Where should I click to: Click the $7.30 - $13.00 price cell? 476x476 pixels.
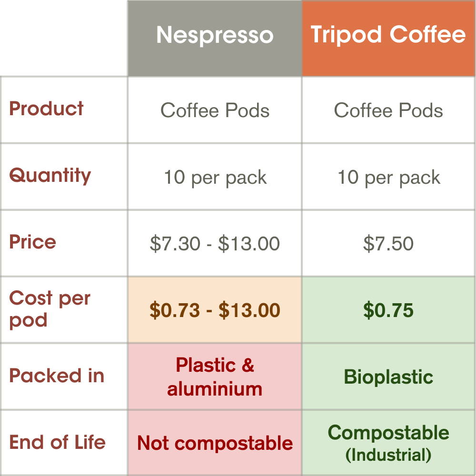(215, 244)
